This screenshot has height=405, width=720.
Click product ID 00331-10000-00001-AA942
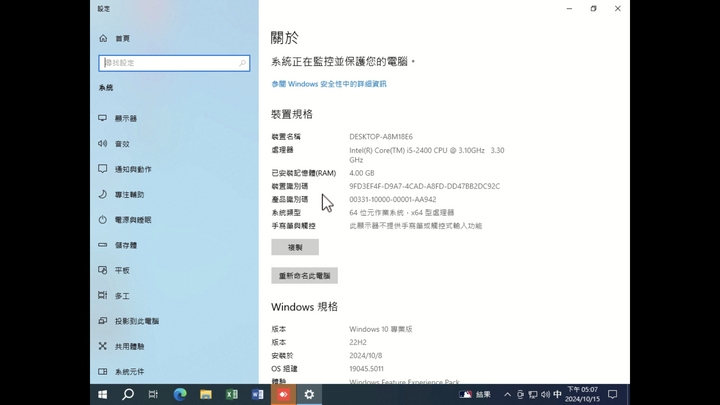coord(393,200)
